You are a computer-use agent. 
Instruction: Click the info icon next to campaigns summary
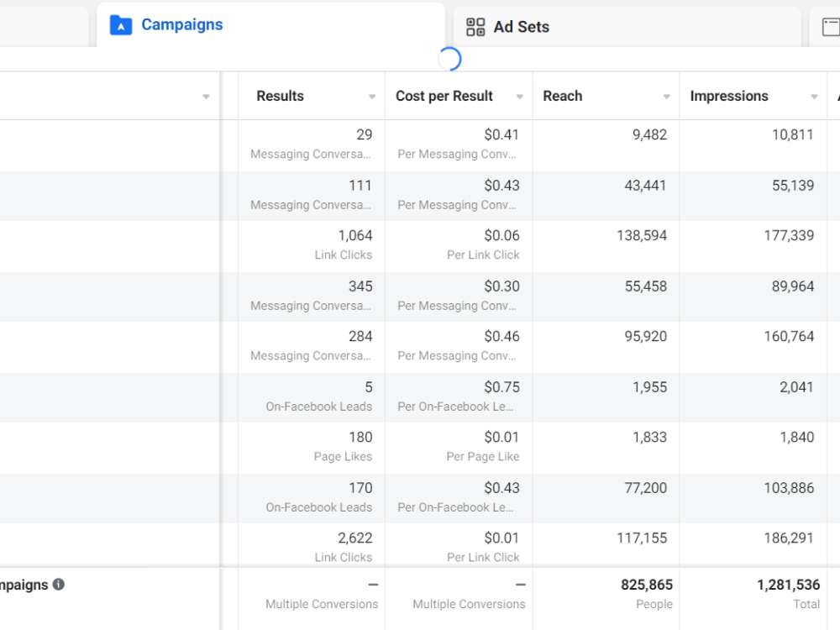[59, 585]
